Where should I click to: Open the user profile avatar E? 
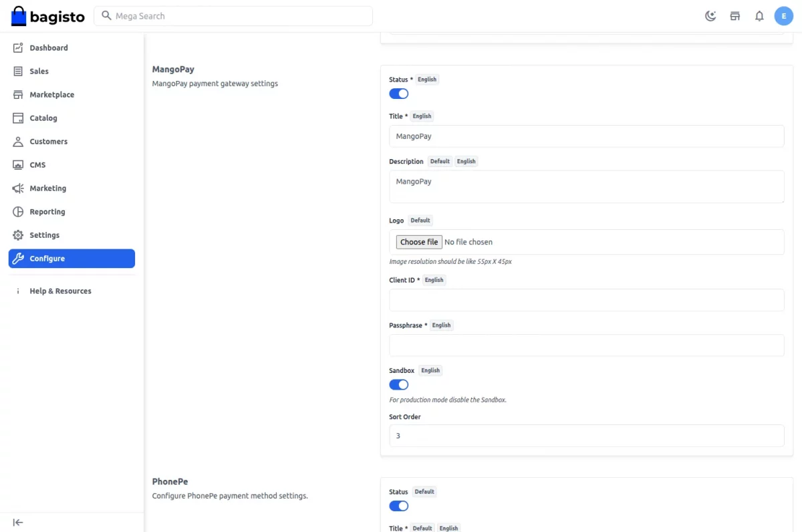(x=784, y=16)
